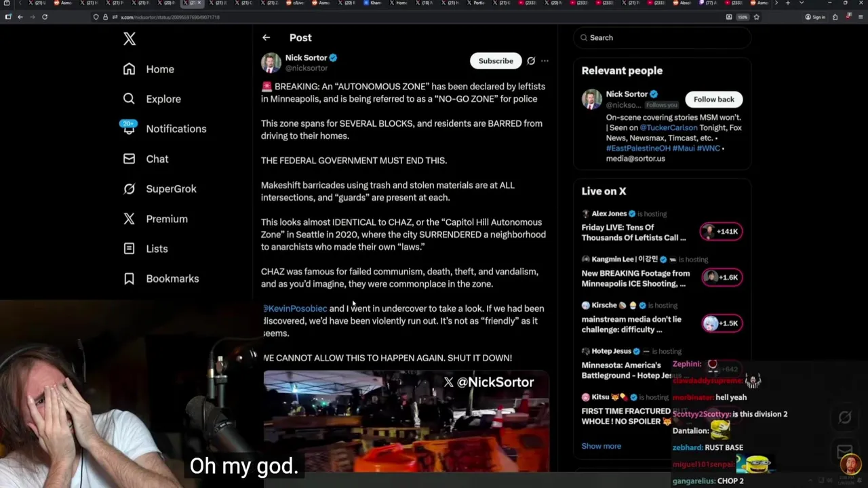The height and width of the screenshot is (488, 868).
Task: Open a new tab with plus button
Action: coord(788,3)
